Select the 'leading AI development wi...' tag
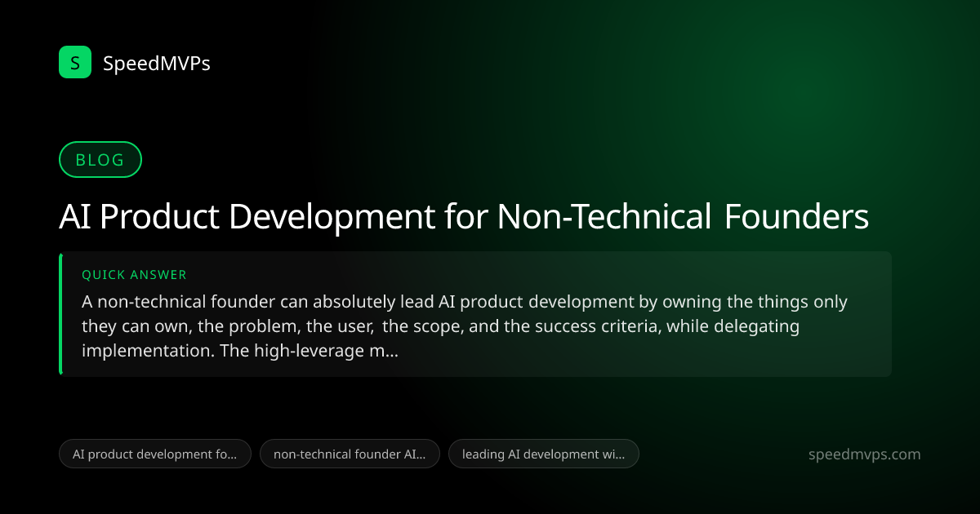The image size is (980, 514). [543, 454]
